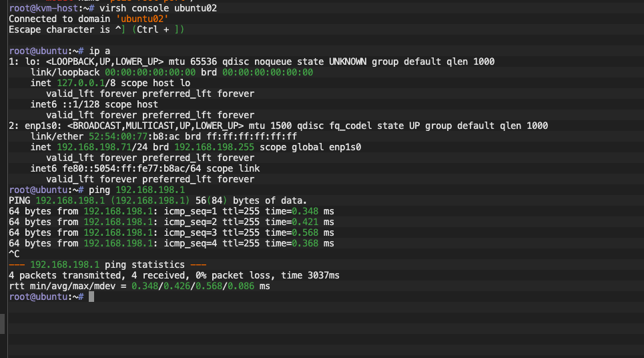Select the link/loopback label

tap(65, 73)
